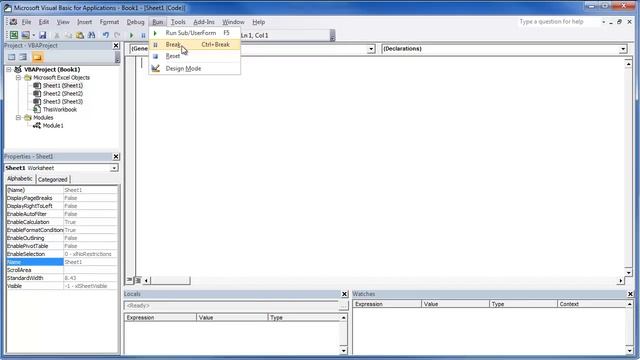Image resolution: width=640 pixels, height=360 pixels.
Task: Close the Project - VBAProject pane
Action: point(116,46)
